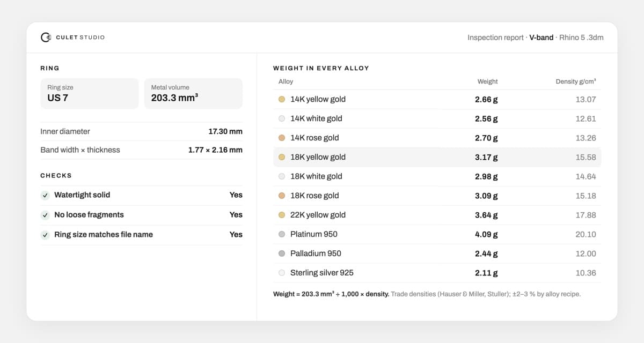Select the 18K yellow gold row
Viewport: 644px width, 343px height.
pos(437,157)
